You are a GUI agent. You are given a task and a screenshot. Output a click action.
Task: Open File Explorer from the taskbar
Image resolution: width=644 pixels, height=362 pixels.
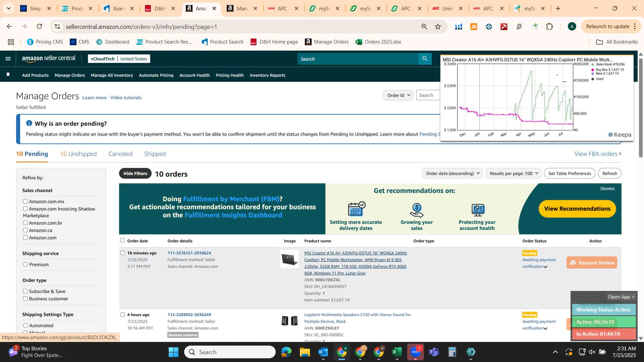(305, 352)
